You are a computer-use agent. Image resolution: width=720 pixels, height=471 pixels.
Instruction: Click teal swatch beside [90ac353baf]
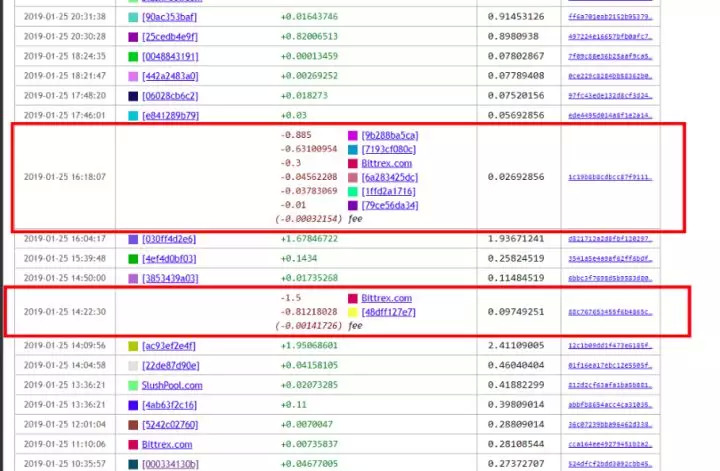133,17
